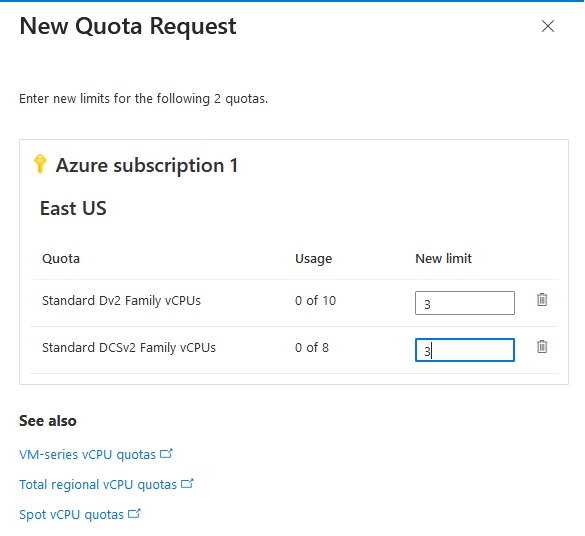Screen dimensions: 585x536
Task: Click external link icon beside Spot vCPU quotas
Action: [134, 513]
